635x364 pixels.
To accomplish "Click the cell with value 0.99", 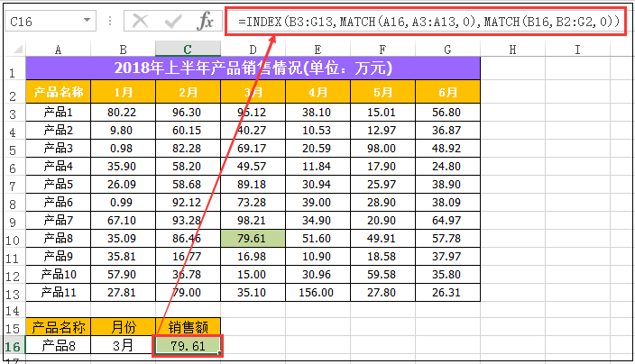I will 123,202.
